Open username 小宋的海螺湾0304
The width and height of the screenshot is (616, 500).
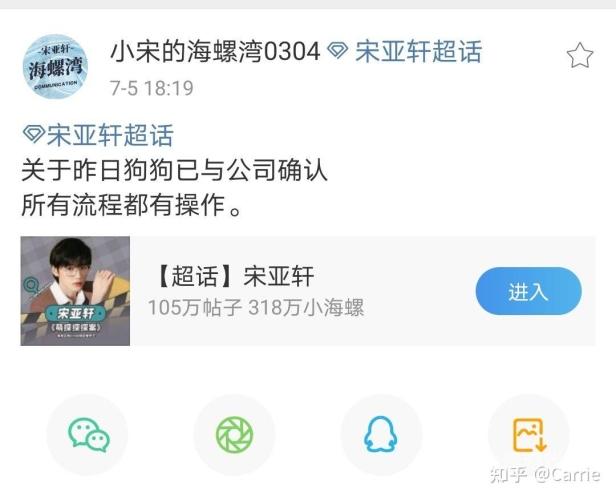coord(215,52)
